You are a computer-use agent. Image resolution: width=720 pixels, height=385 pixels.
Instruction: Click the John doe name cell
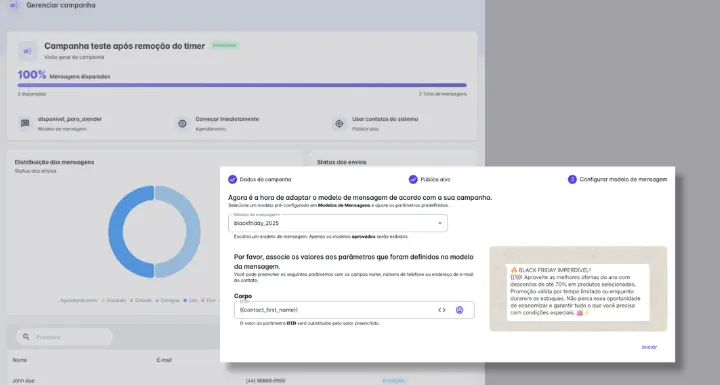(x=23, y=380)
